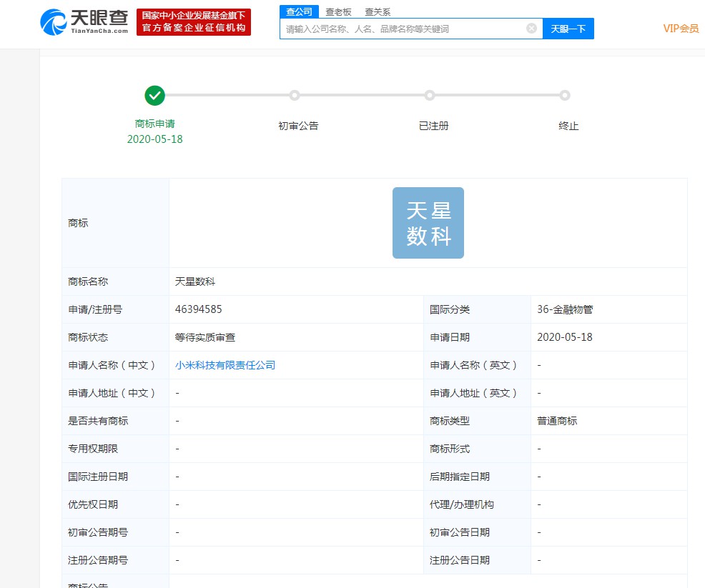Click the 注册公告期号 label

point(98,560)
